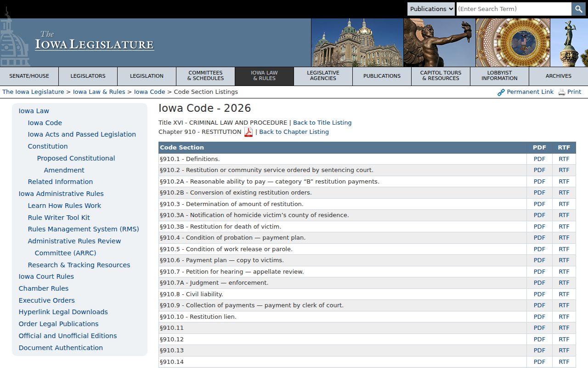This screenshot has width=588, height=368.
Task: Open the Chapter 910 PDF icon
Action: (249, 132)
